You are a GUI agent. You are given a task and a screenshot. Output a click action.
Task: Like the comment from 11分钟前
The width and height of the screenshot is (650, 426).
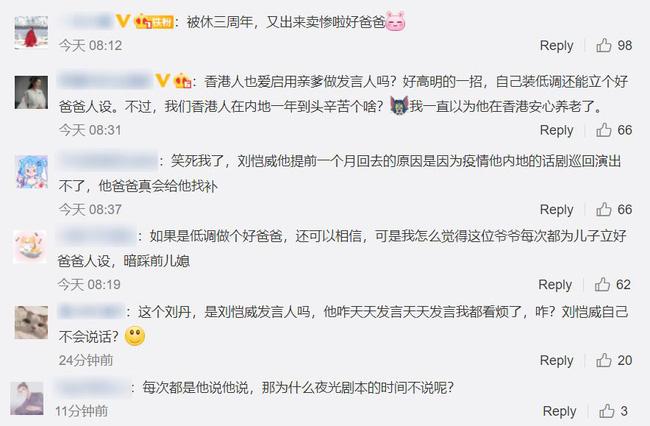click(606, 411)
